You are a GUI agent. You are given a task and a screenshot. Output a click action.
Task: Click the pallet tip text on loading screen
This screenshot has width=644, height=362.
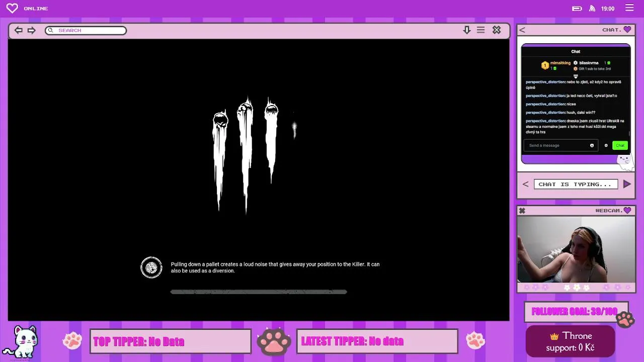click(x=275, y=267)
